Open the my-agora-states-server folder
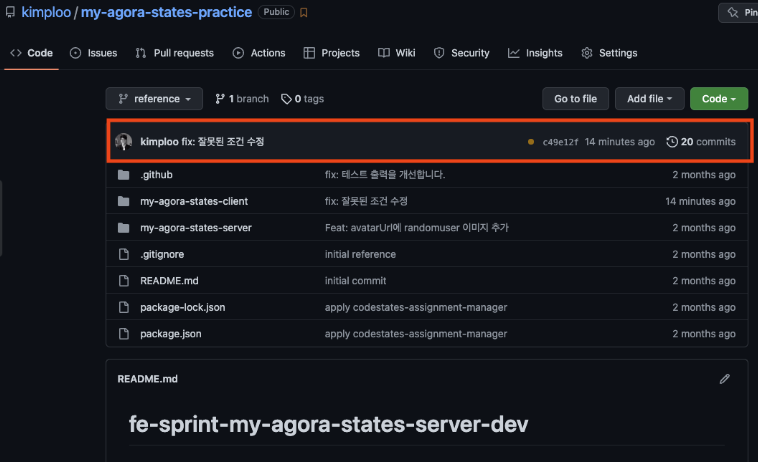758x462 pixels. (196, 228)
